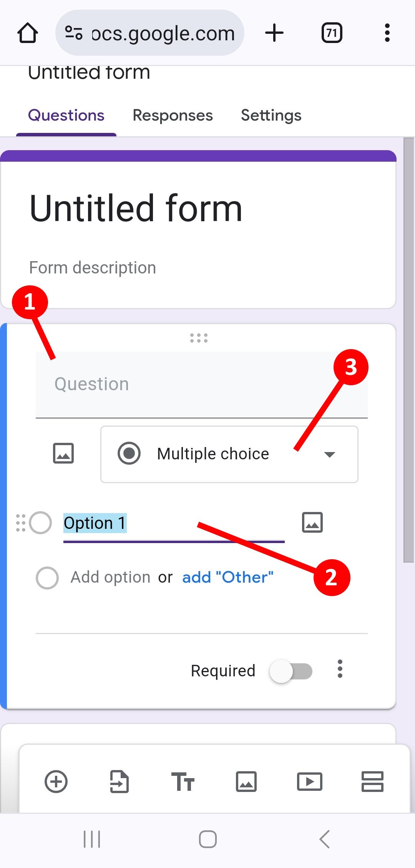Click Add option to create a new choice

[x=110, y=577]
